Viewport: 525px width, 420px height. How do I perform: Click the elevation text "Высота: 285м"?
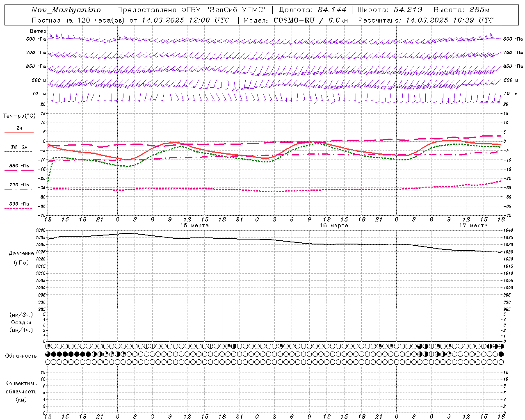point(461,10)
